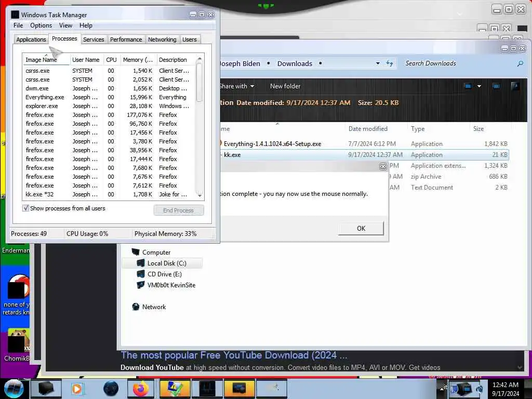Open the Task Manager Options menu
The height and width of the screenshot is (399, 532).
pos(41,25)
